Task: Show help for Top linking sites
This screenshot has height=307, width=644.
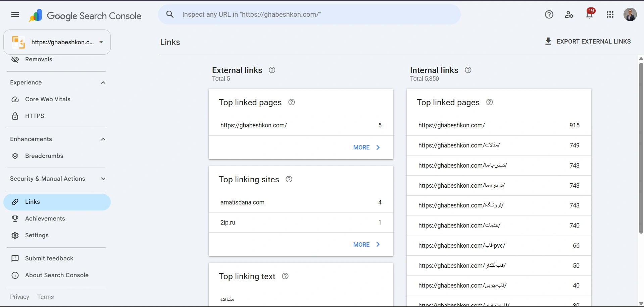Action: click(x=289, y=179)
